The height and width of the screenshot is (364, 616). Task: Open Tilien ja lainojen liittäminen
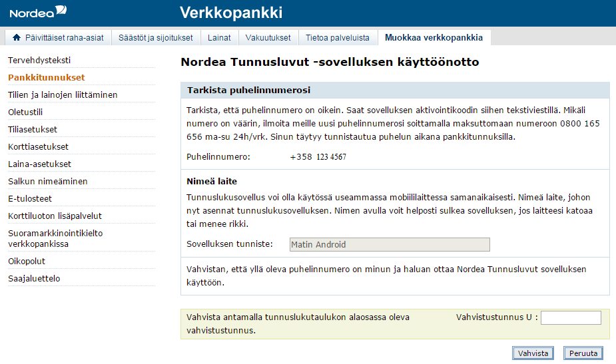[x=63, y=94]
